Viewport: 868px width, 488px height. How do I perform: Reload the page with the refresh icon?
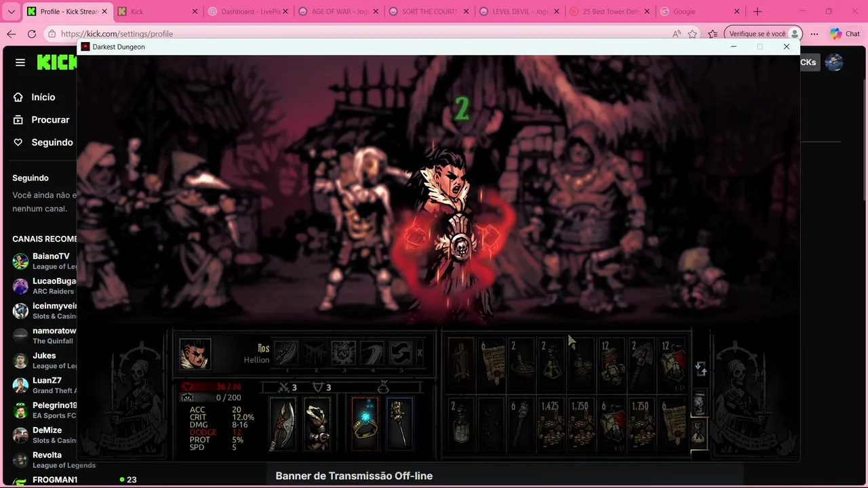pyautogui.click(x=32, y=34)
